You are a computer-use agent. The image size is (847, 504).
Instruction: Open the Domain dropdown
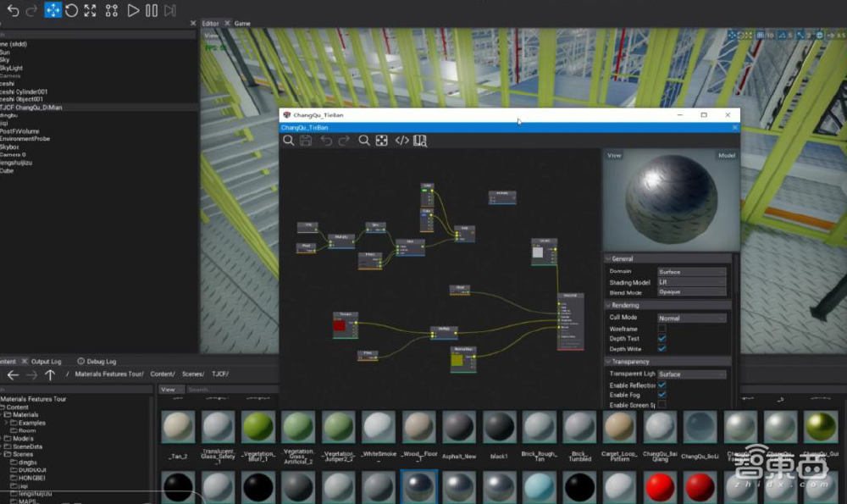point(691,272)
